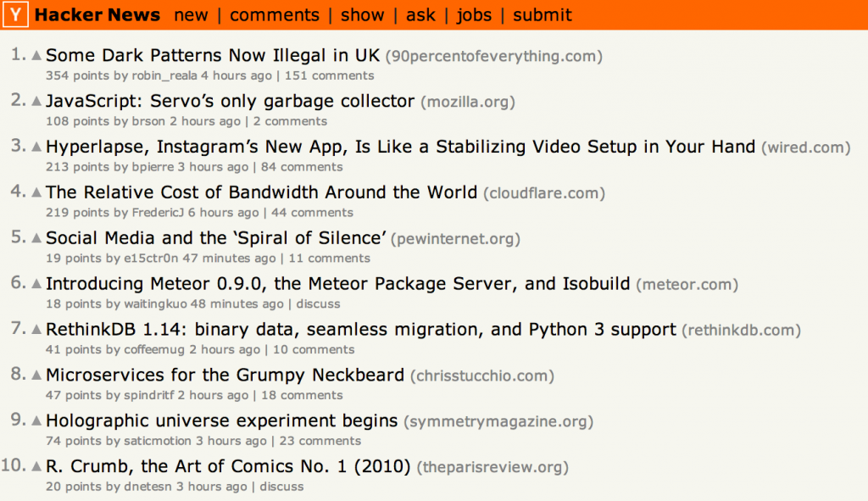This screenshot has width=868, height=501.
Task: Toggle upvote on Holographic universe experiment
Action: coord(36,420)
